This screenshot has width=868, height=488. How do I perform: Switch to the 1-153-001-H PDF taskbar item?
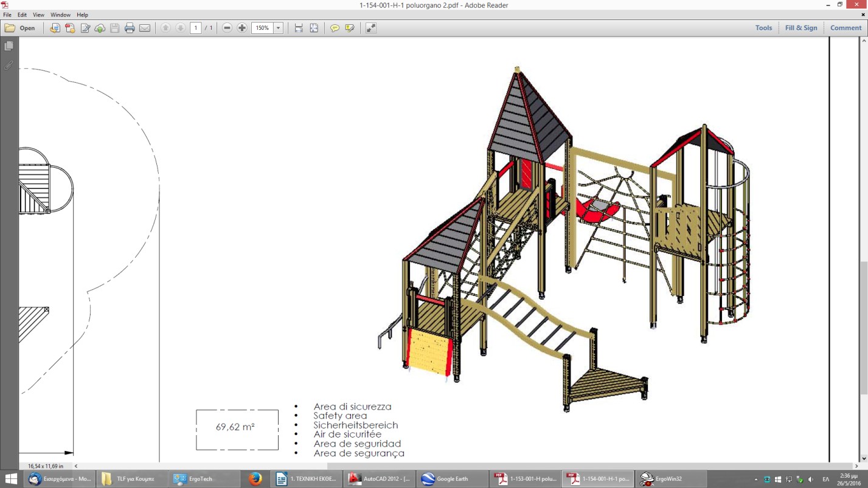526,479
